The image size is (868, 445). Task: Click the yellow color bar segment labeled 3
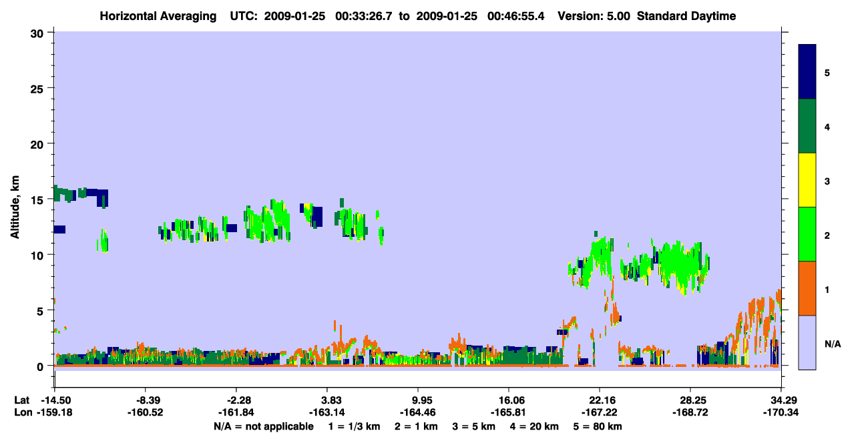coord(807,180)
